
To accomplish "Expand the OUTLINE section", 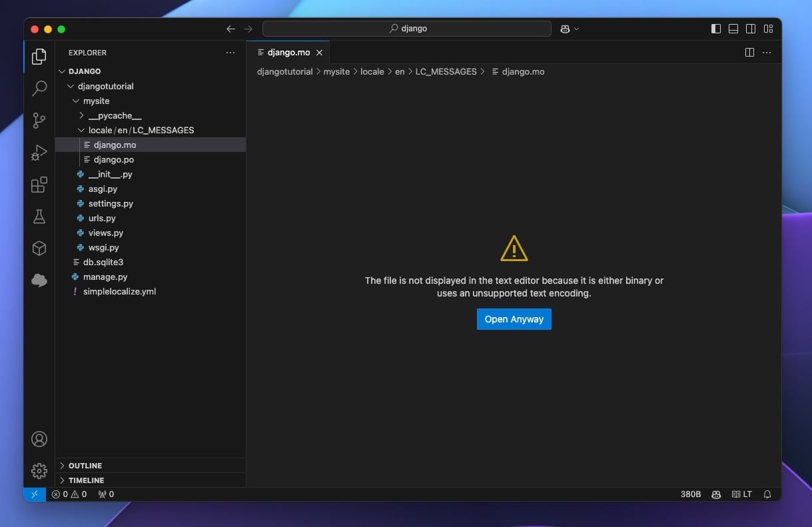I will coord(151,466).
